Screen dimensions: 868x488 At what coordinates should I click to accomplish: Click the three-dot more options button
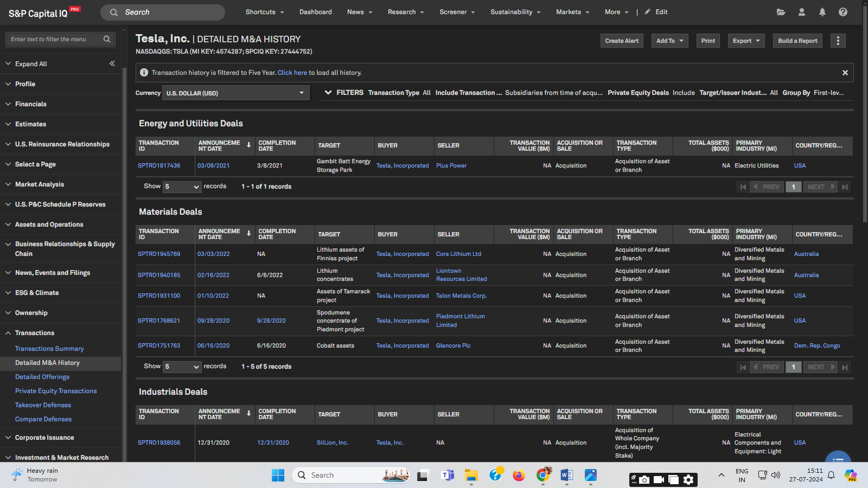point(838,41)
